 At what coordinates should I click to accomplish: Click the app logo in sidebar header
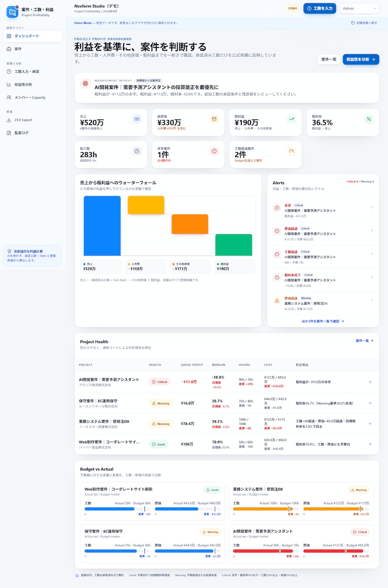(12, 12)
